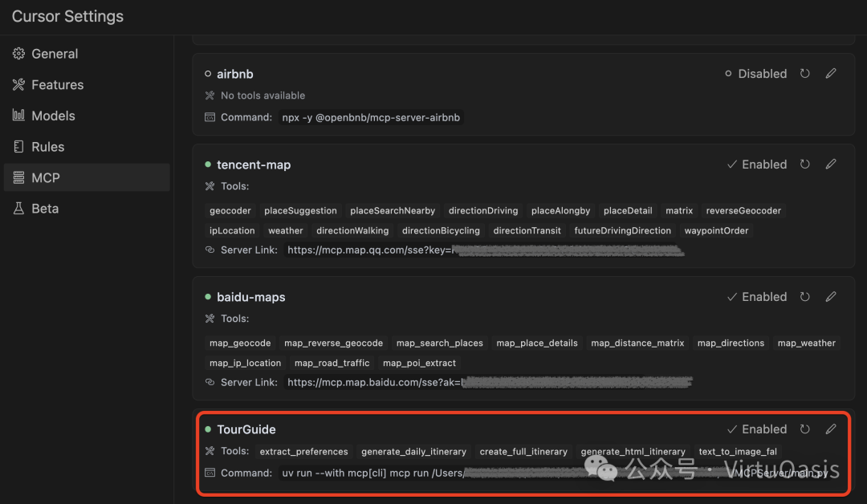This screenshot has width=867, height=504.
Task: Click the directionTransit tool tag
Action: tap(527, 230)
